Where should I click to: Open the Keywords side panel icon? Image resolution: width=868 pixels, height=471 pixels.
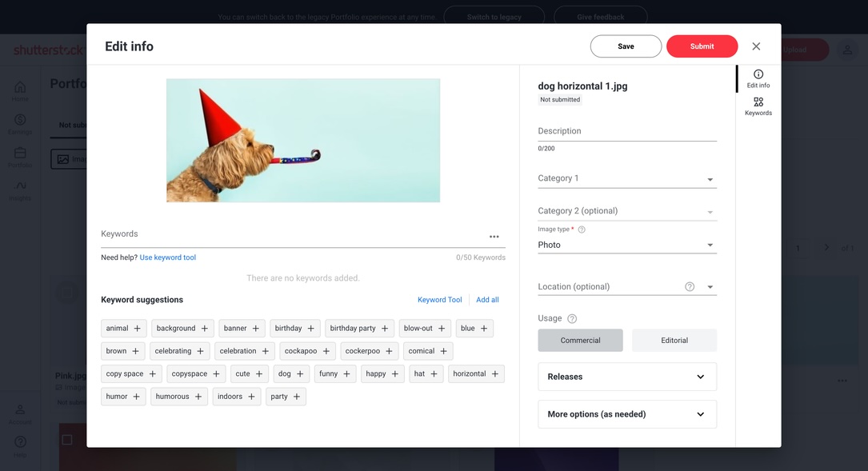(758, 106)
